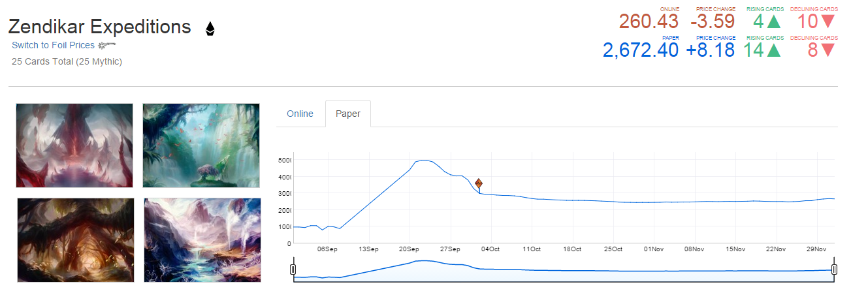Click the Zendikar Expeditions page title
The width and height of the screenshot is (868, 293).
pos(99,27)
